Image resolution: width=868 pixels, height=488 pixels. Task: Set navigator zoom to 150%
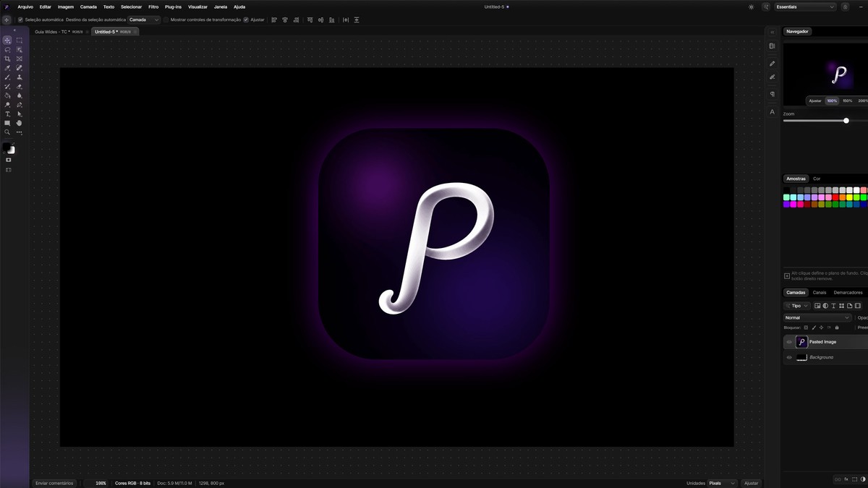[848, 100]
